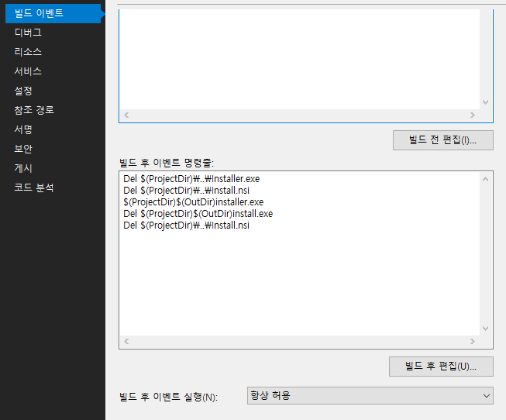Click the 빌드 후 편집(U)... button

pos(441,367)
